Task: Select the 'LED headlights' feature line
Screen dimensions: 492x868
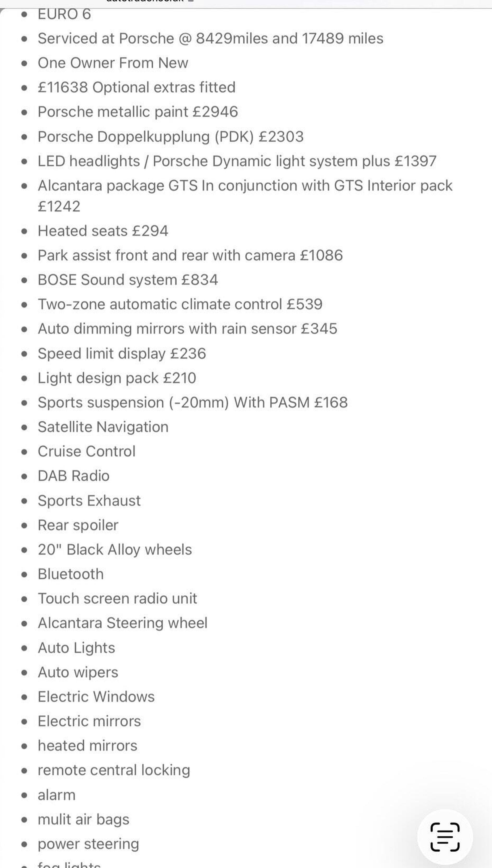Action: 237,161
